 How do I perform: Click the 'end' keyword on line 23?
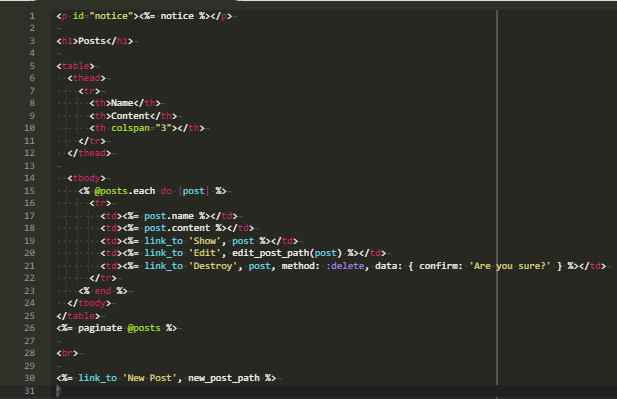click(x=103, y=290)
